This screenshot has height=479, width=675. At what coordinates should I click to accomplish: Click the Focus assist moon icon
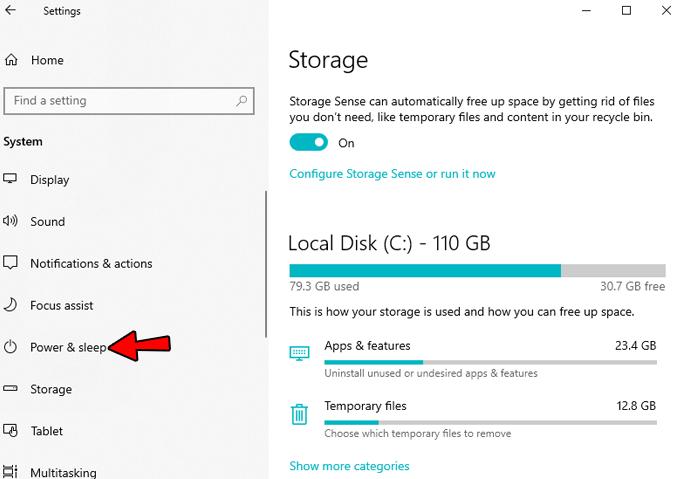pos(10,305)
